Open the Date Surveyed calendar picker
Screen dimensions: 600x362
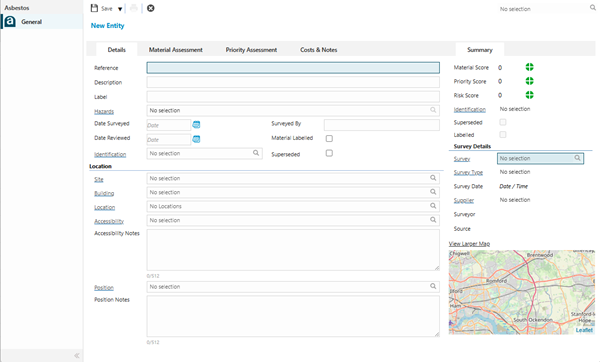pos(196,125)
